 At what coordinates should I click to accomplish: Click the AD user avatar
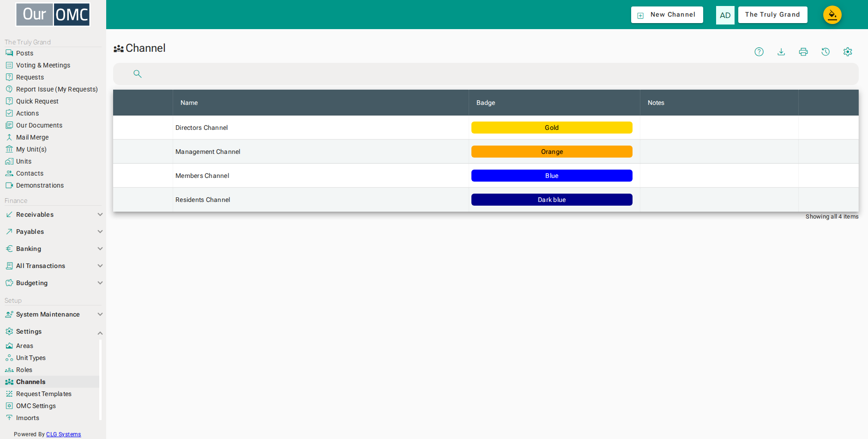pyautogui.click(x=725, y=15)
